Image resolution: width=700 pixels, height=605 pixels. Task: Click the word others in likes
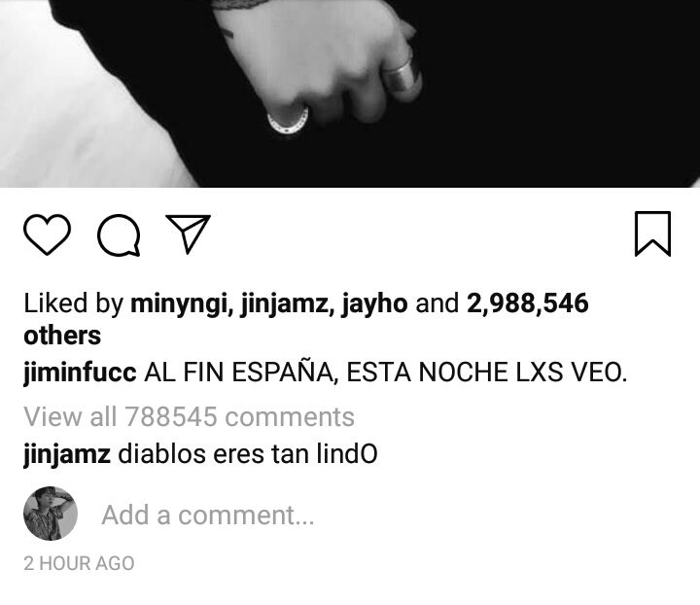tap(62, 336)
